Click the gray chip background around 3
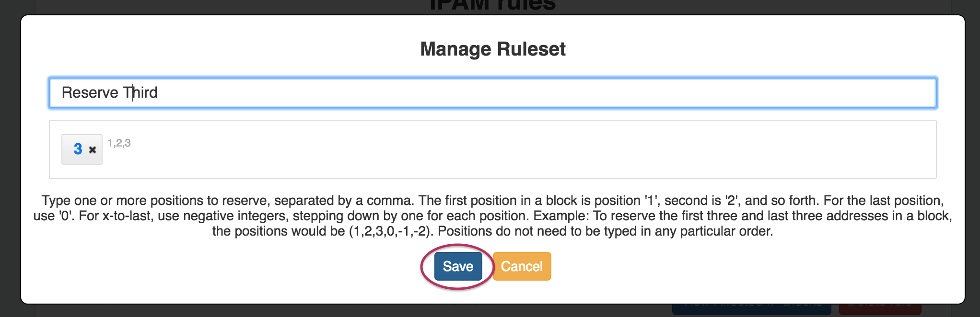This screenshot has width=980, height=317. (67, 159)
